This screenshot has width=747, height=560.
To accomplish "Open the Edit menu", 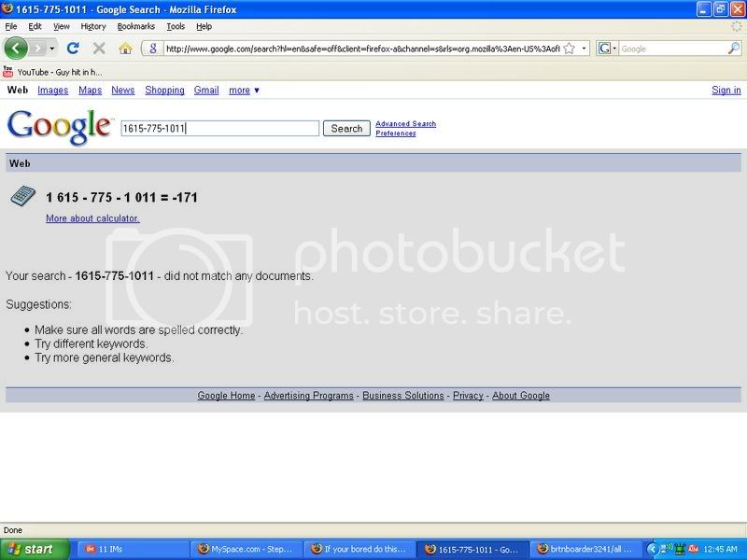I will [x=35, y=27].
